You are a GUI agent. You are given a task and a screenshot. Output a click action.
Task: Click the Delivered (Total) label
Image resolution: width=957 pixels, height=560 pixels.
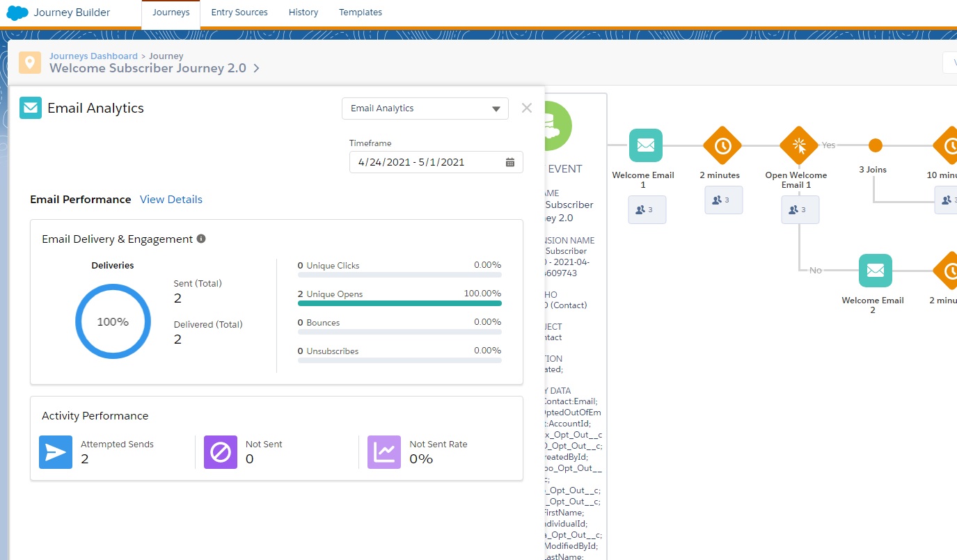tap(208, 324)
